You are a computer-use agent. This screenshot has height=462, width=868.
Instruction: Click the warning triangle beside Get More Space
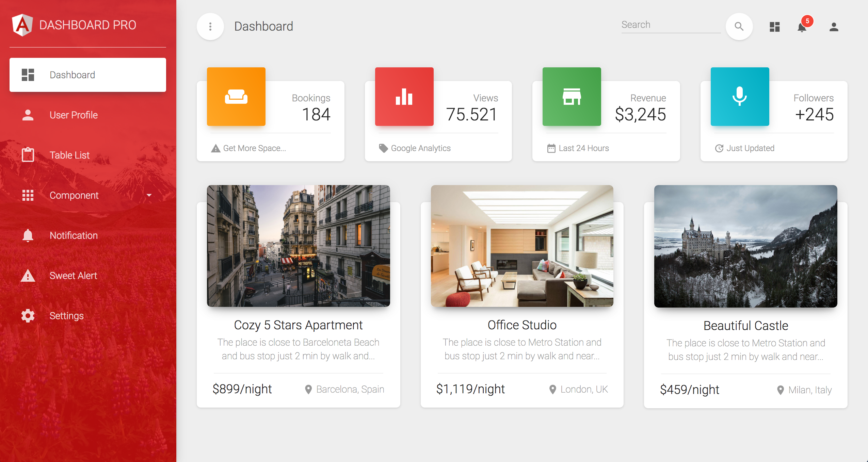tap(215, 148)
